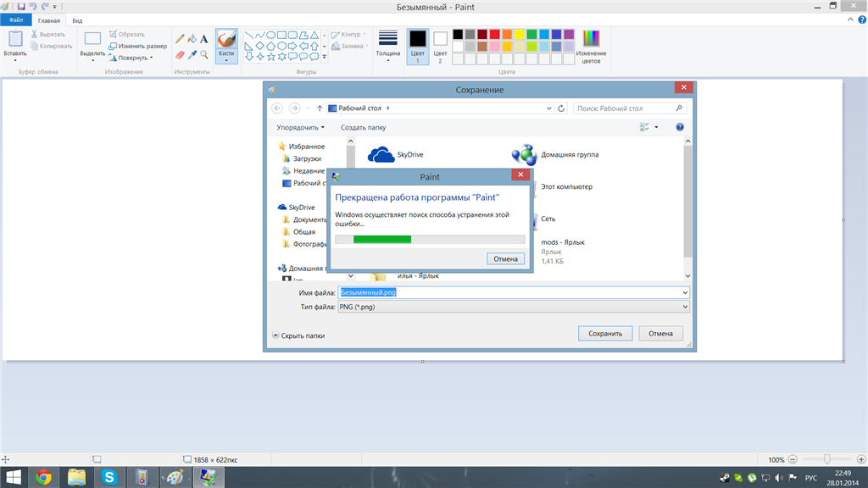
Task: Open the Контур (Outline) dropdown
Action: [348, 34]
